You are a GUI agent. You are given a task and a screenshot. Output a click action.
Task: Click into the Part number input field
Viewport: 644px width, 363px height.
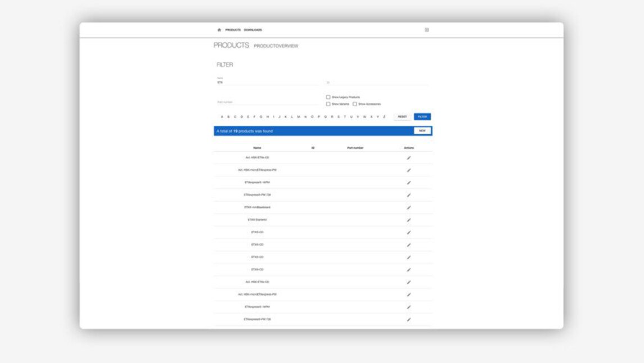coord(267,102)
